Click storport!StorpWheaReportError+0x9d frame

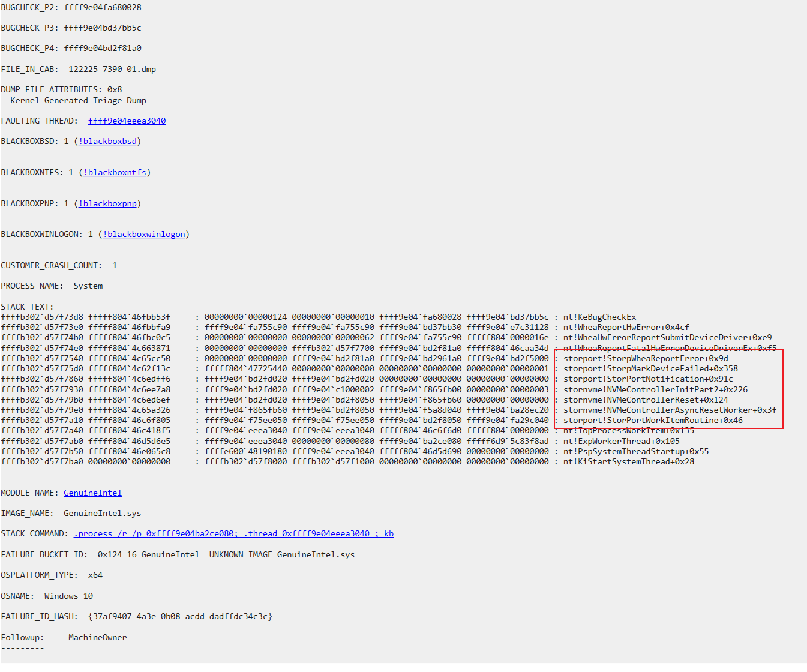pyautogui.click(x=646, y=358)
